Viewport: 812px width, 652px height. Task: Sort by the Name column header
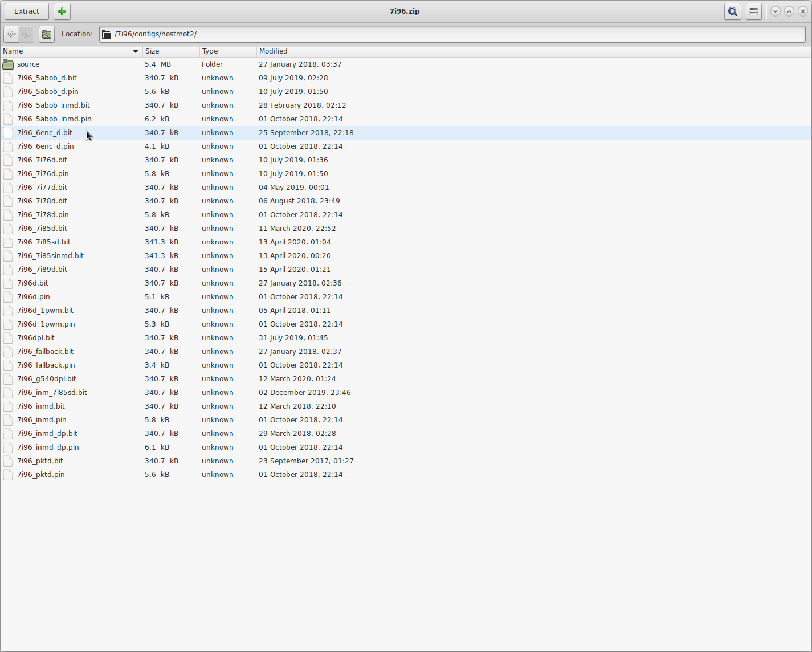click(71, 51)
